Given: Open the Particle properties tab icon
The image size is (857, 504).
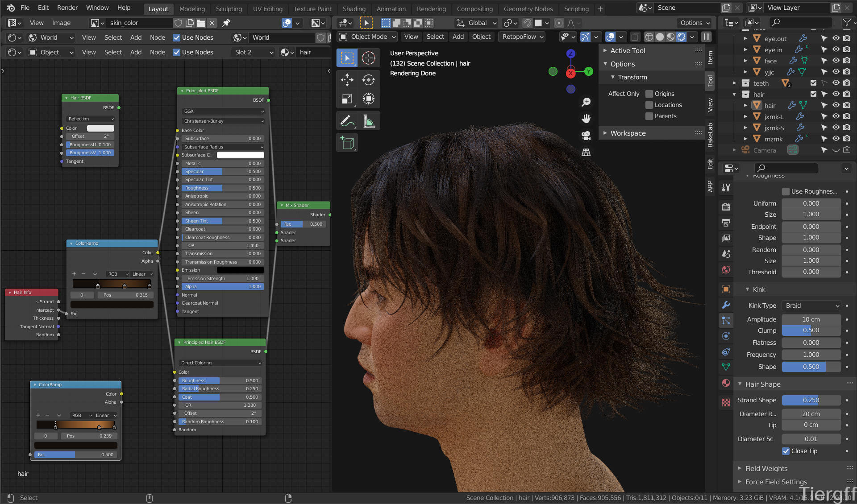Looking at the screenshot, I should (726, 320).
